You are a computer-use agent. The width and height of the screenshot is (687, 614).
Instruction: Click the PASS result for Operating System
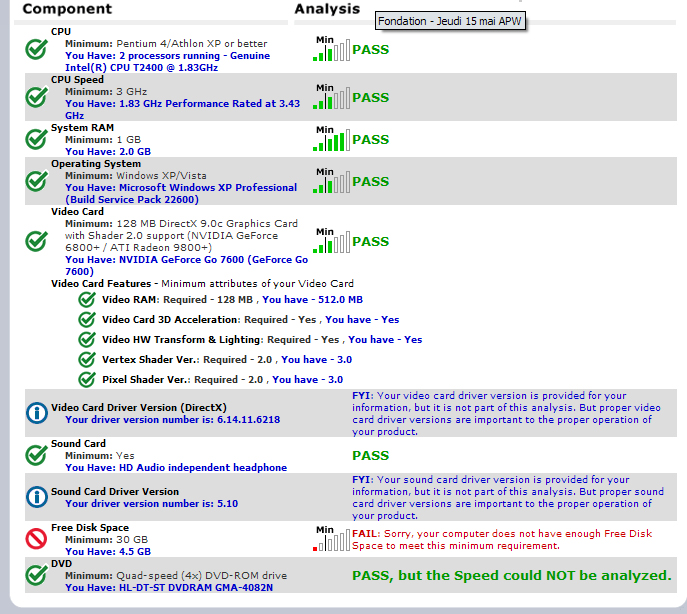coord(370,181)
